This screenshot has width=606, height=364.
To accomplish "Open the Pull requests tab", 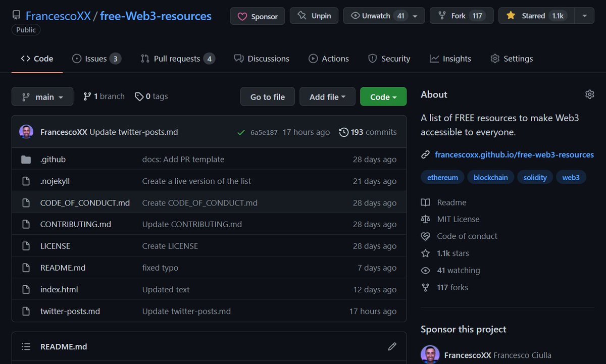I will point(178,59).
